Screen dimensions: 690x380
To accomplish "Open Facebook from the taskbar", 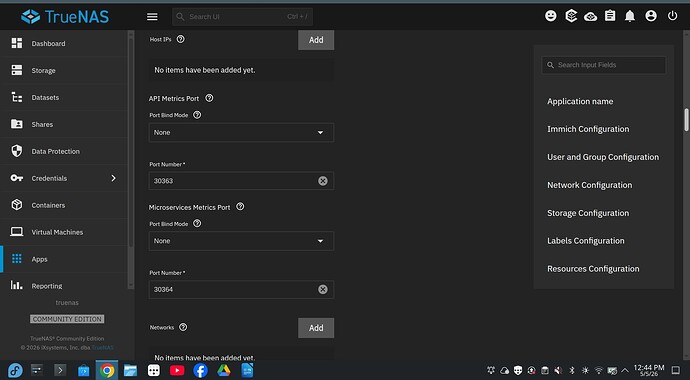I will click(x=200, y=370).
